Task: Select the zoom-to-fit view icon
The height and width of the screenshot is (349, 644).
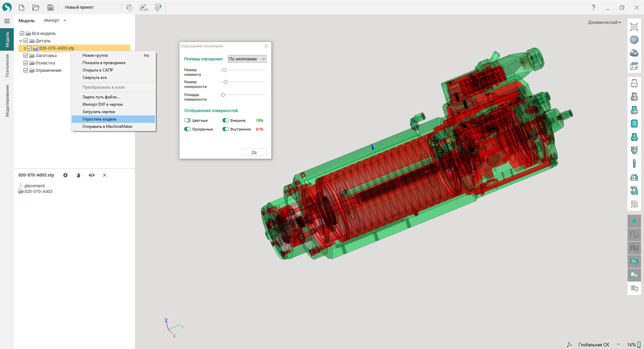Action: pos(634,27)
